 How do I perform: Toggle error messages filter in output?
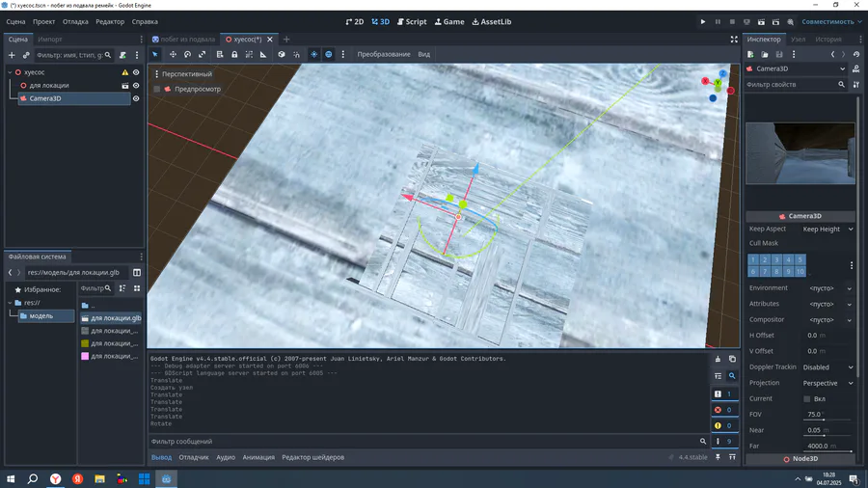pos(724,410)
